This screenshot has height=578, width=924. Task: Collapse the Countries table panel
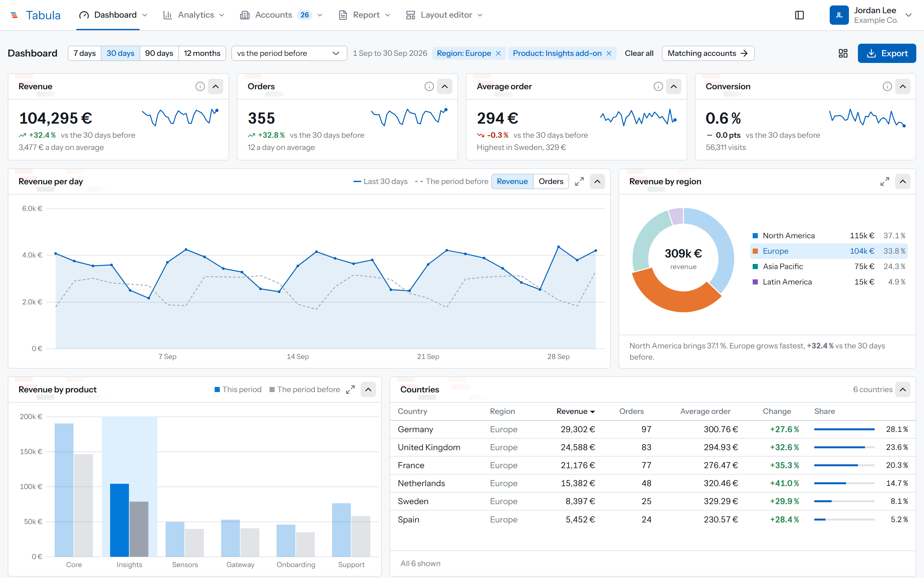pos(903,390)
